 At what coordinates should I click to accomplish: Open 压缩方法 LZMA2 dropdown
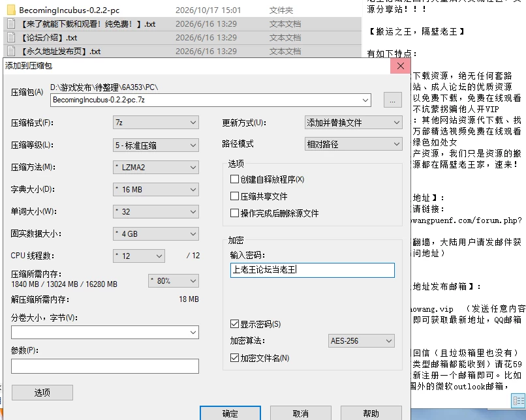pos(156,167)
